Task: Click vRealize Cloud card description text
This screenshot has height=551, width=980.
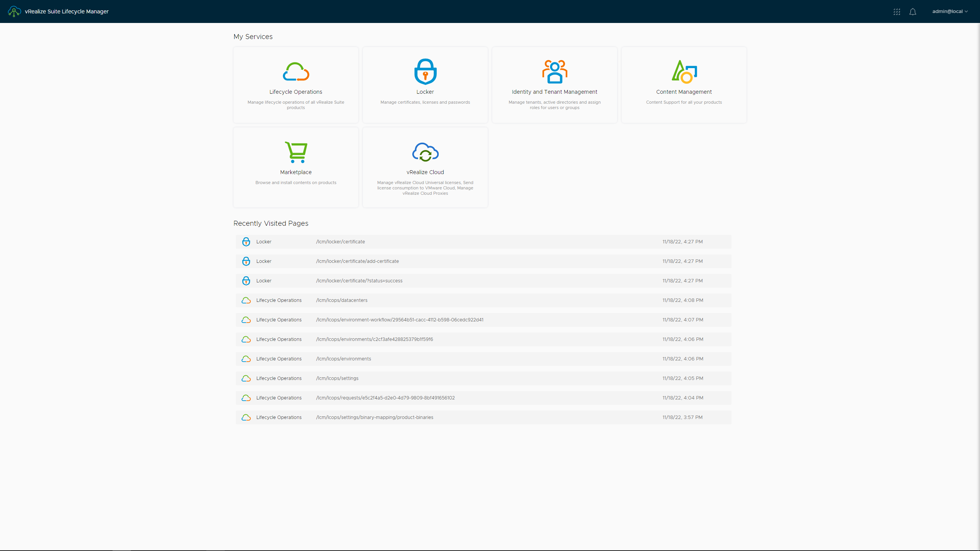Action: click(425, 188)
